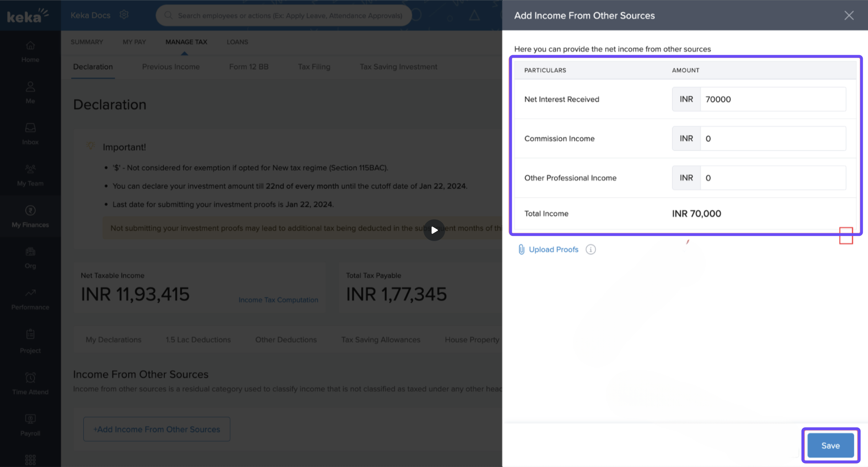
Task: Switch to the MY PAY tab
Action: pos(134,42)
